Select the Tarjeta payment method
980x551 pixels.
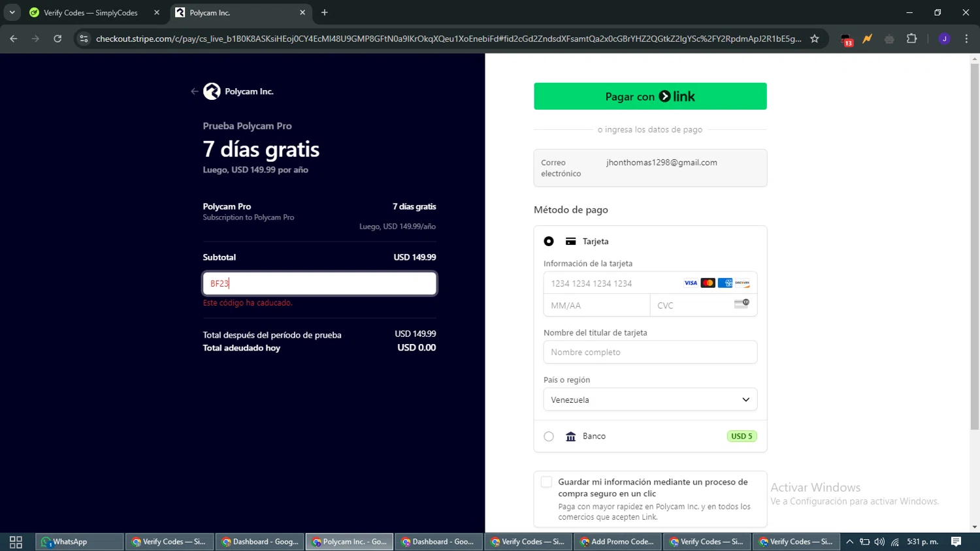(549, 242)
